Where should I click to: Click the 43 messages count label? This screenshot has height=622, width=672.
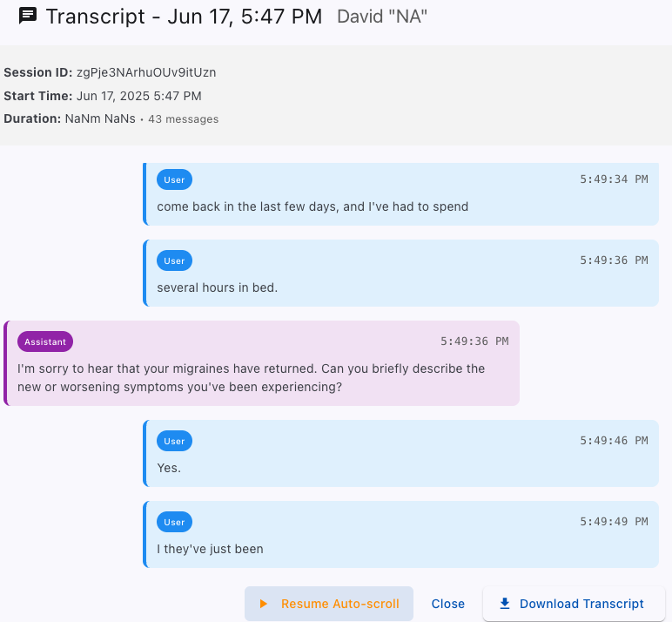[184, 118]
